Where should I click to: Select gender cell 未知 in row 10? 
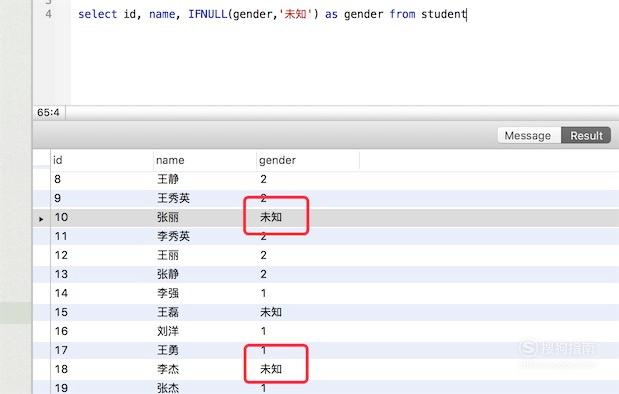[271, 217]
